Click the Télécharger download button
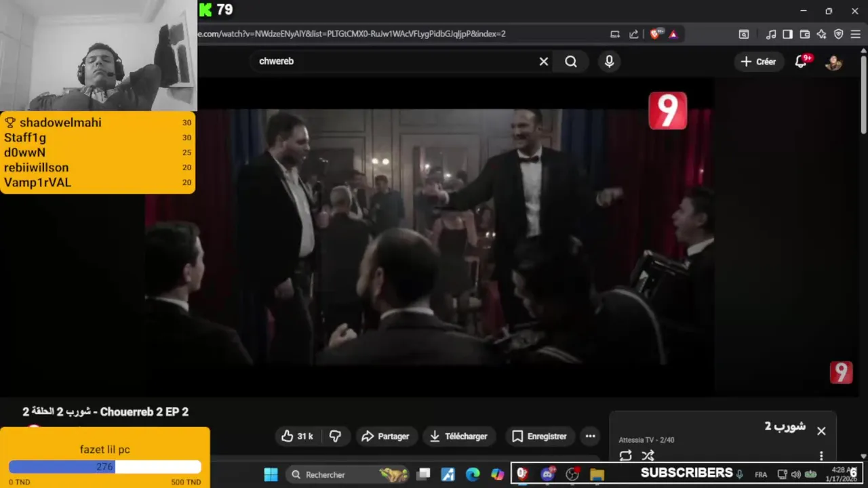This screenshot has width=868, height=488. [458, 436]
